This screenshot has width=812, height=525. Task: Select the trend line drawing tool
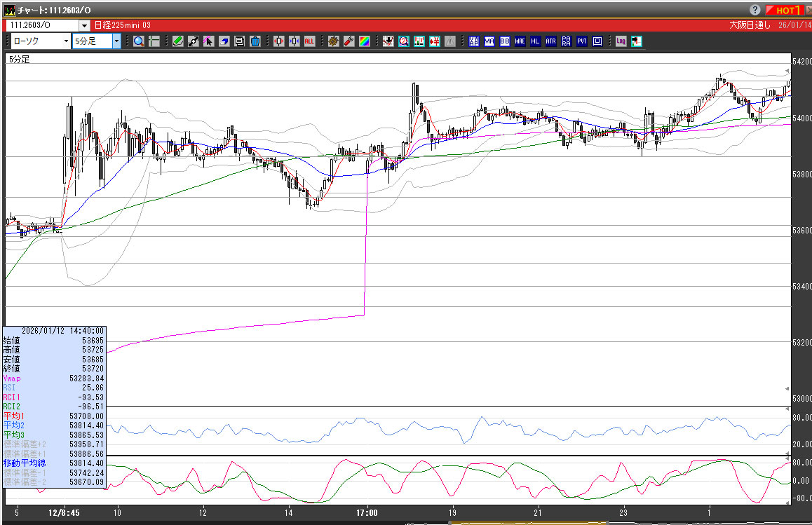[x=194, y=41]
